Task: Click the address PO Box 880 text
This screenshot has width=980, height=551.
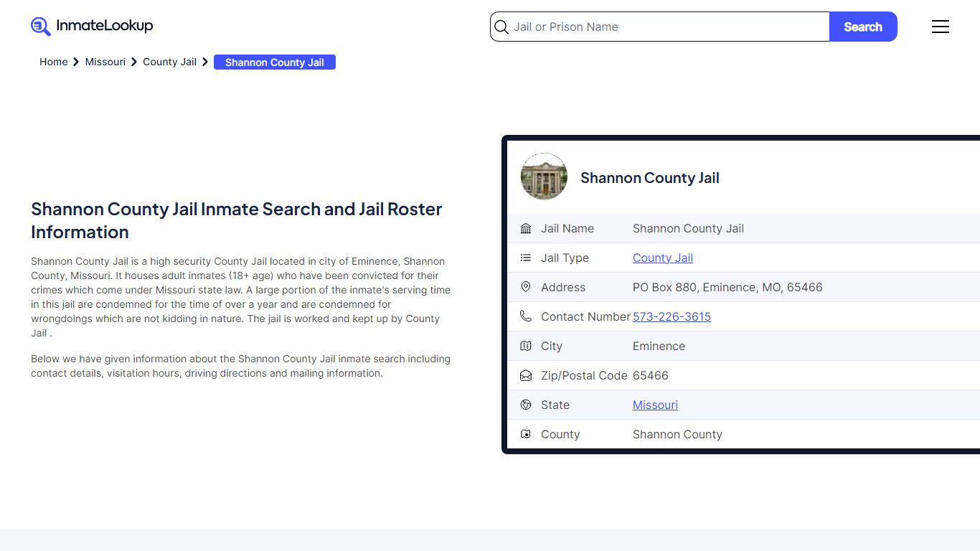Action: click(x=727, y=288)
